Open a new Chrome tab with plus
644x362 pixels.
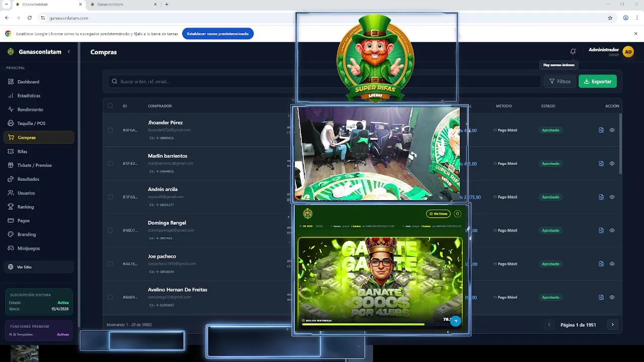pyautogui.click(x=167, y=4)
